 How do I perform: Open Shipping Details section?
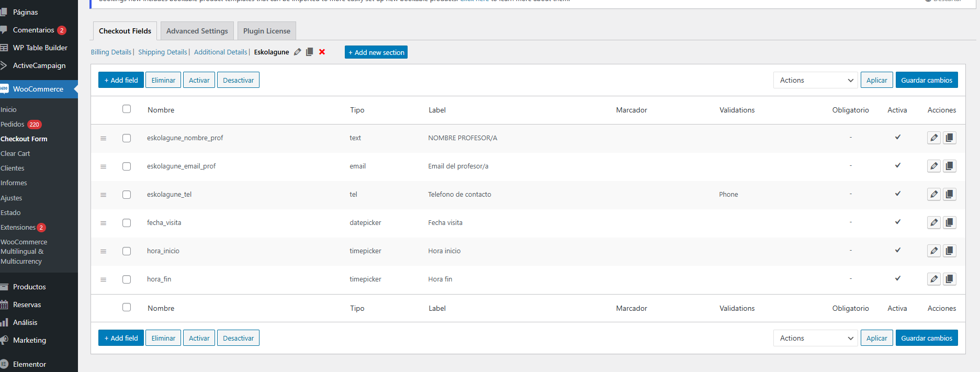point(163,52)
